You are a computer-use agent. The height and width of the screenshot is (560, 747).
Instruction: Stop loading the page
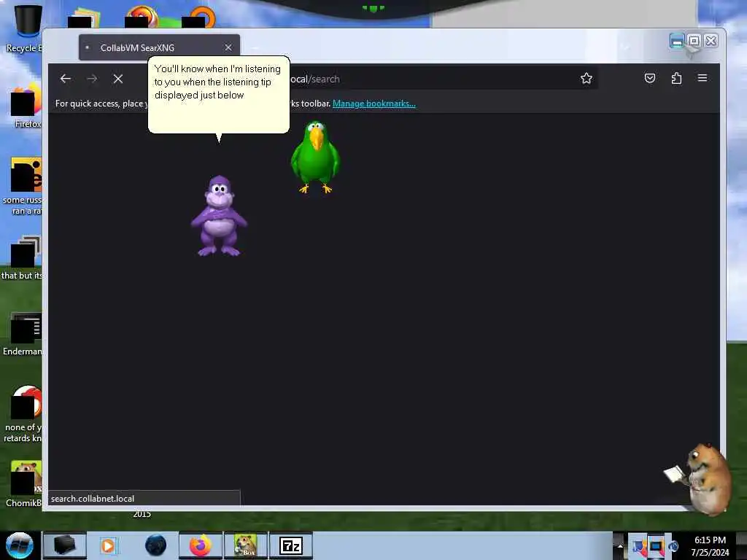pyautogui.click(x=118, y=79)
